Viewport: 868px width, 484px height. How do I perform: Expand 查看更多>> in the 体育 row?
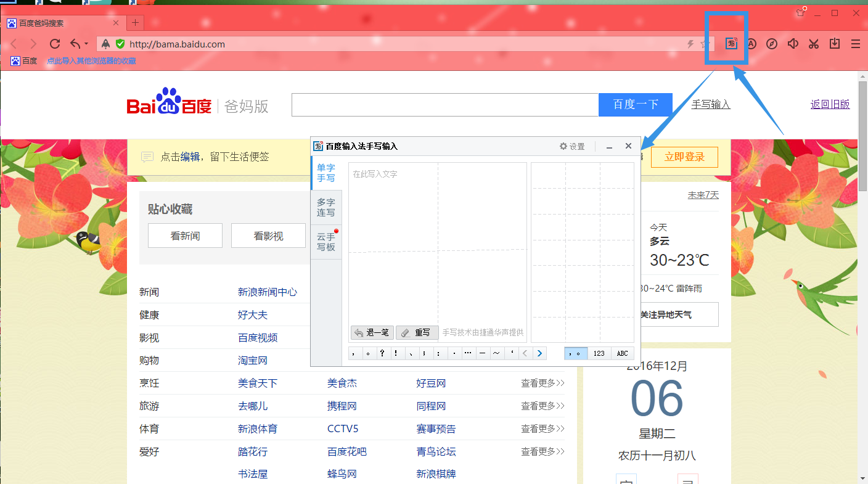coord(542,429)
